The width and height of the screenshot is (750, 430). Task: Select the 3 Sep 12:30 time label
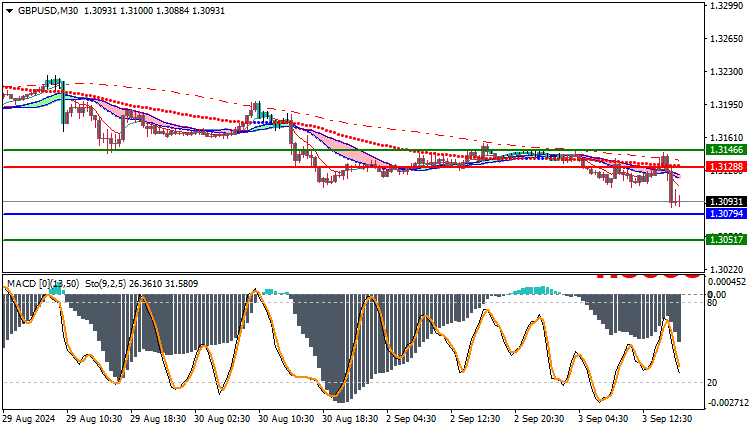click(667, 419)
